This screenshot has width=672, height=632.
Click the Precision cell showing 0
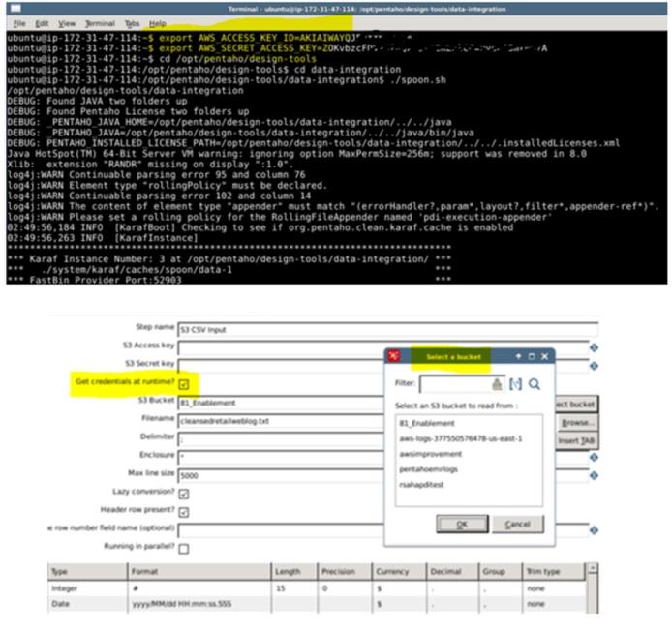[345, 588]
